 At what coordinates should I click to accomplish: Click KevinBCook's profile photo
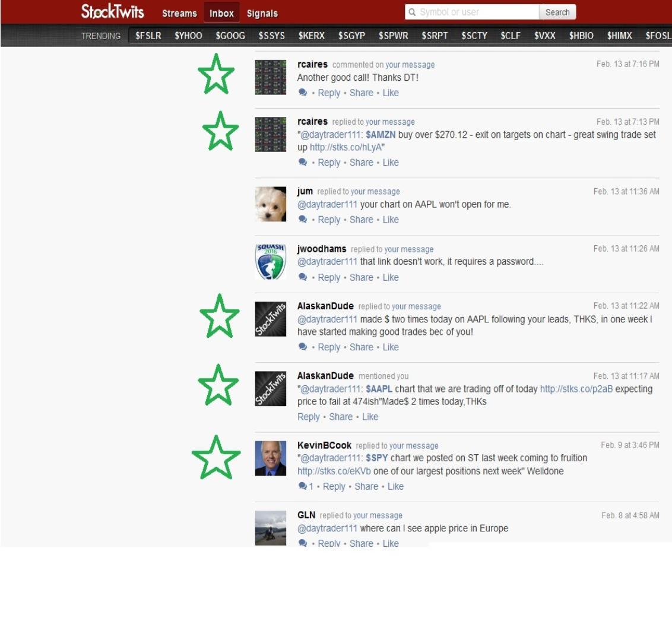click(x=270, y=458)
